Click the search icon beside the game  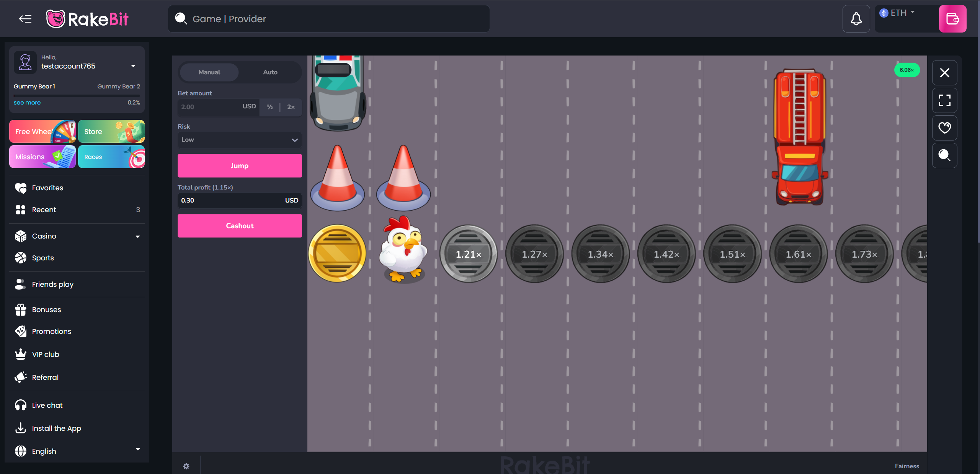click(944, 155)
